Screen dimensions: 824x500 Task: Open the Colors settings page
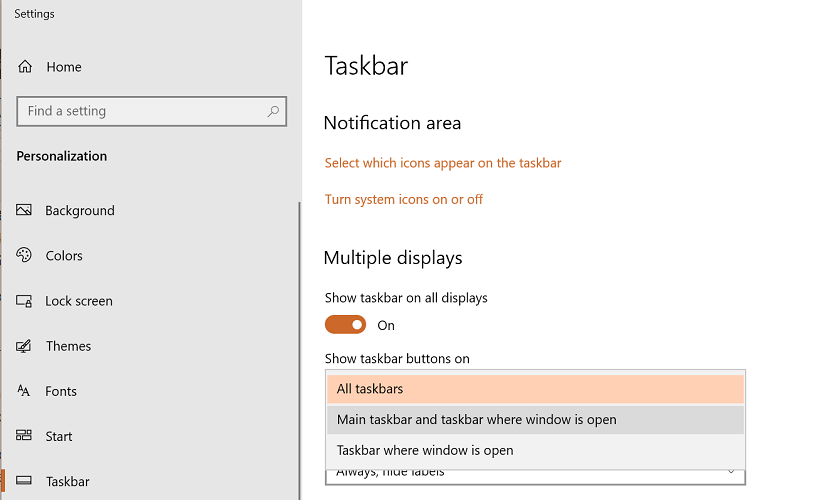coord(64,256)
